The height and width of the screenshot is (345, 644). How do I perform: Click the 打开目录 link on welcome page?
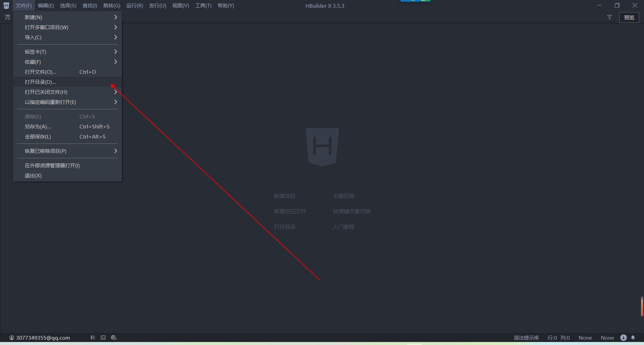(284, 227)
